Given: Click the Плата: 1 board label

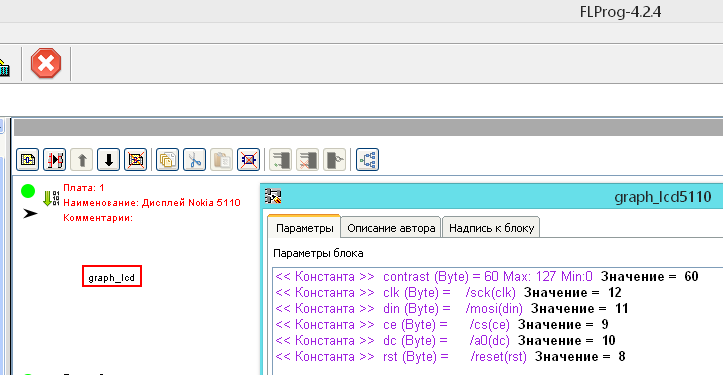Looking at the screenshot, I should click(83, 188).
